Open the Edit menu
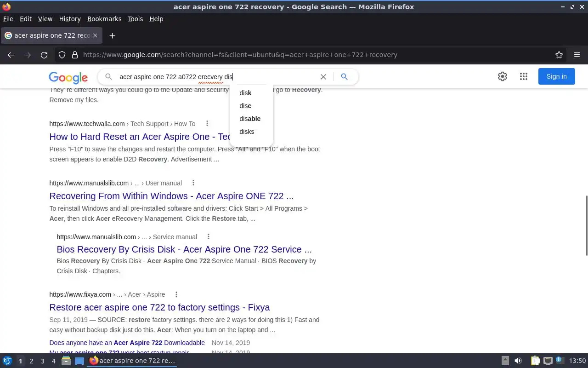 coord(26,19)
